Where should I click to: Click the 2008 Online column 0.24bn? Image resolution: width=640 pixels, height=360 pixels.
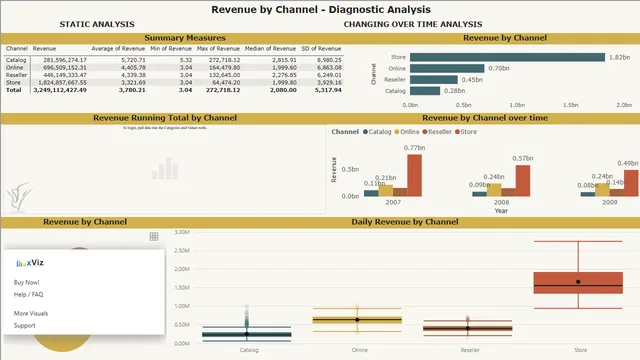(494, 190)
